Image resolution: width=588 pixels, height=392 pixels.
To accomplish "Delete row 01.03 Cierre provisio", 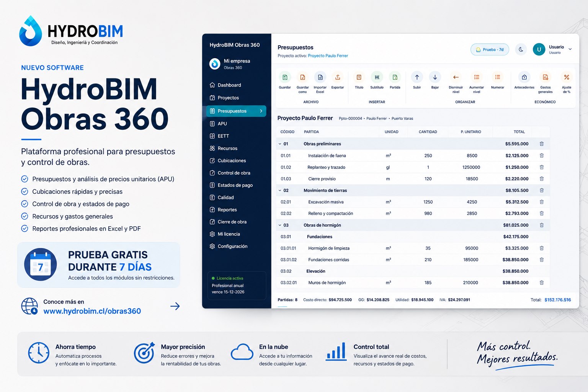I will (x=542, y=179).
